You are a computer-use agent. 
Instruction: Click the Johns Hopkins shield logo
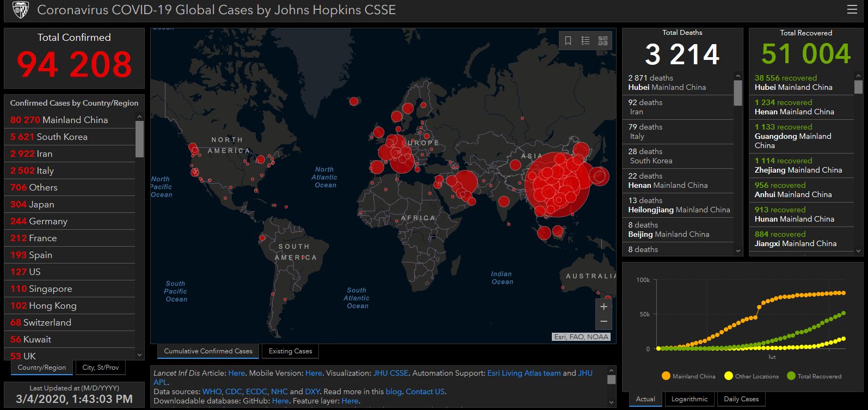20,10
